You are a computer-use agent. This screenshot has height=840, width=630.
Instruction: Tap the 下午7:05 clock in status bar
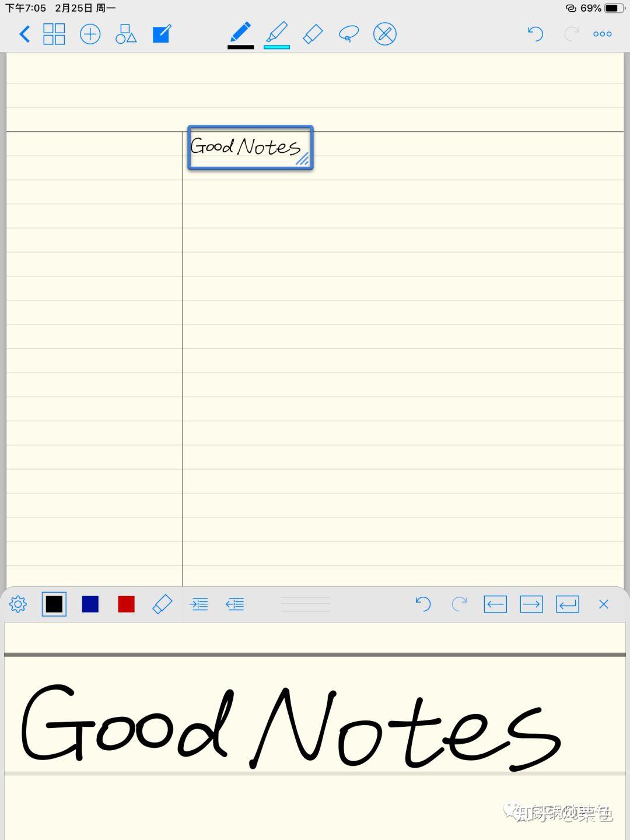point(26,8)
